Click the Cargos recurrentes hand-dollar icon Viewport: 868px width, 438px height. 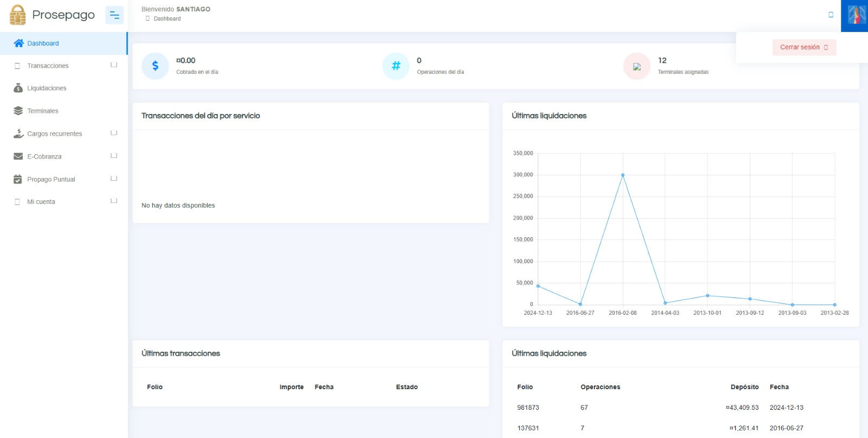[18, 134]
